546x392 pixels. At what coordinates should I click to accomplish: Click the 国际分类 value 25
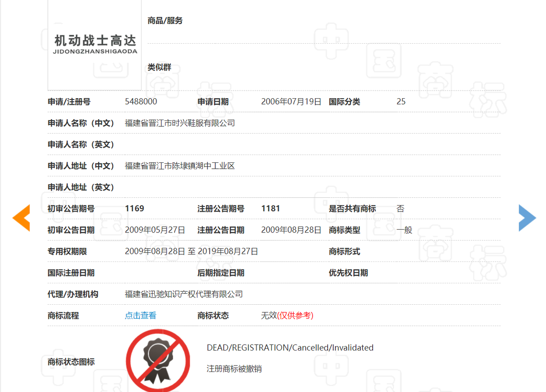pos(401,101)
